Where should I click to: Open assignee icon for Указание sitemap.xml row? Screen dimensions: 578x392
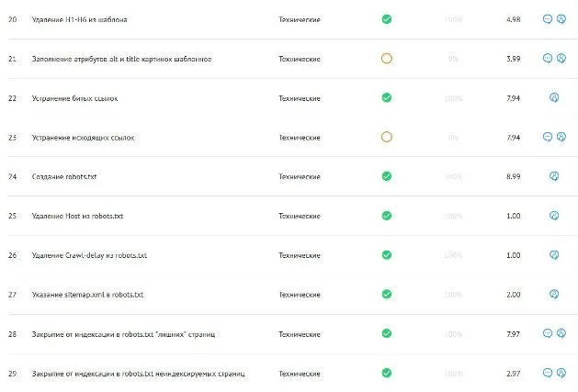click(554, 294)
